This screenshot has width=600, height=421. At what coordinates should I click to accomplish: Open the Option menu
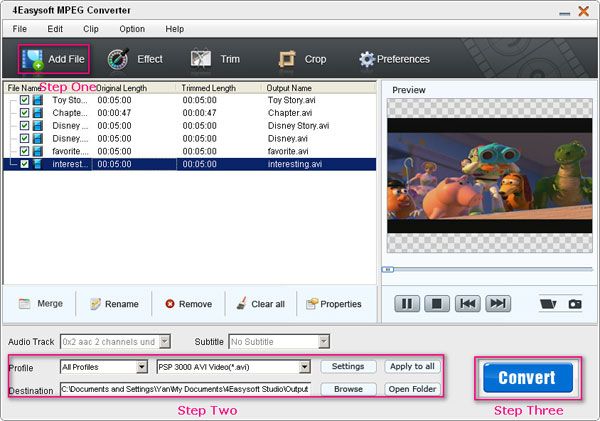coord(132,29)
